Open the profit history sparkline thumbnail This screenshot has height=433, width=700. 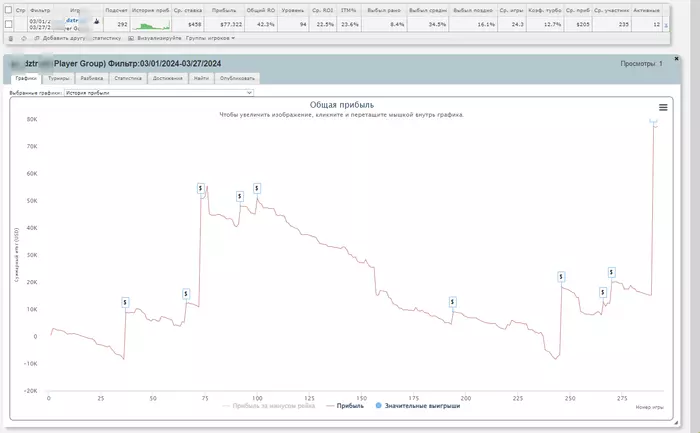[153, 25]
